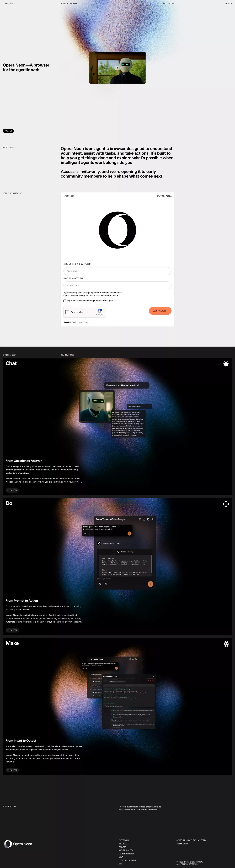Click orange send arrow on snake game prompt
Viewport: 235px width, 868px height.
point(116,668)
